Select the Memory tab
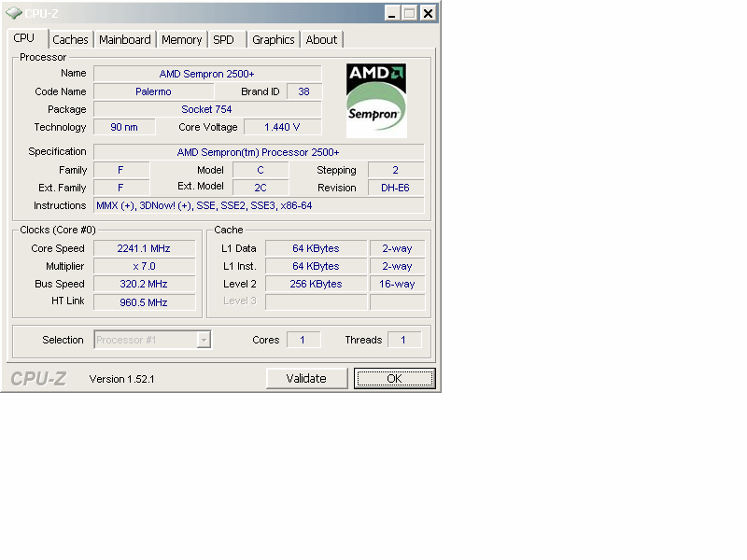The width and height of the screenshot is (747, 560). click(181, 39)
